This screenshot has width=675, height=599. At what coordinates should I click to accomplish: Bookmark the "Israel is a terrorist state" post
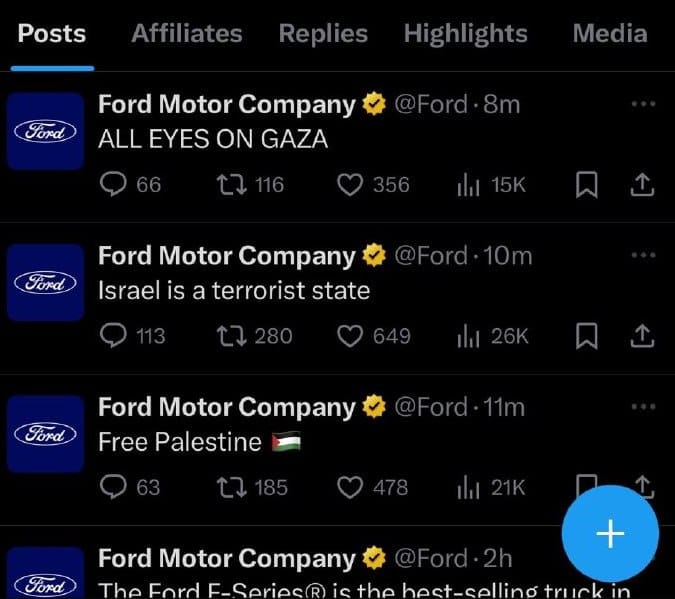pyautogui.click(x=589, y=336)
